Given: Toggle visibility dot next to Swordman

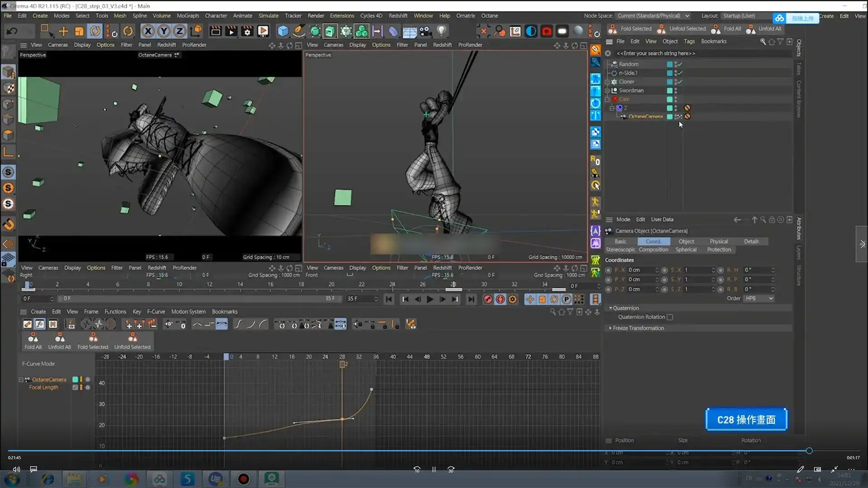Looking at the screenshot, I should [x=676, y=90].
